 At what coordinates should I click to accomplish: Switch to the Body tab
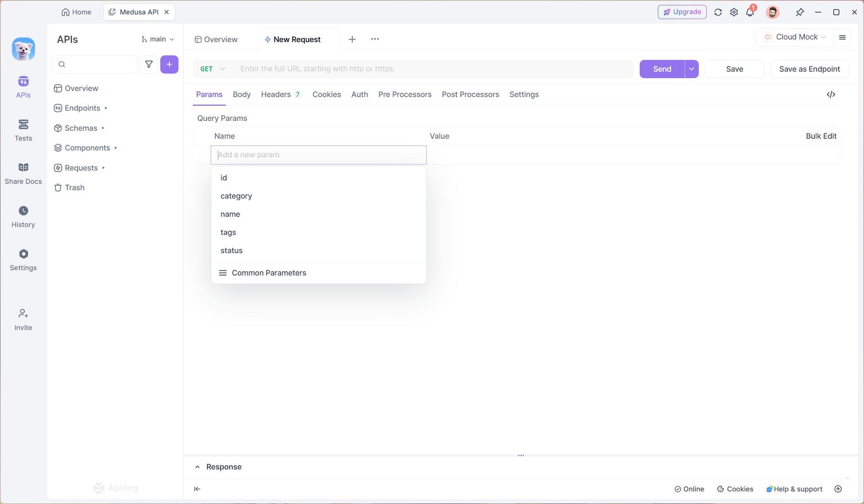click(242, 94)
